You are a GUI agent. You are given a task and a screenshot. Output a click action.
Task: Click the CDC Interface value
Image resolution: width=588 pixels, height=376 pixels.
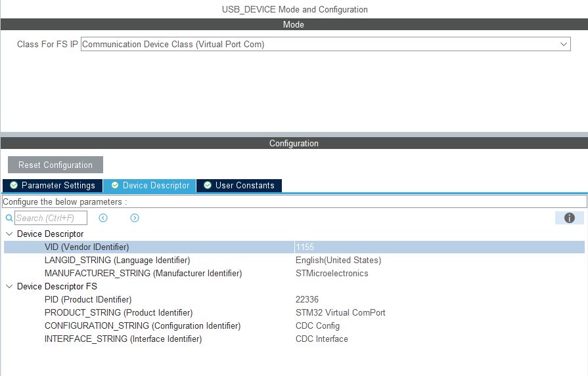322,339
